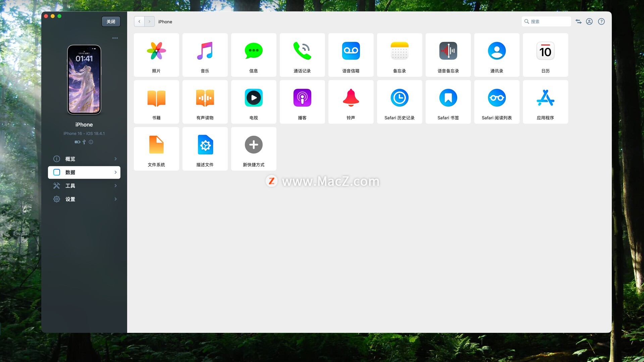Go forward with the navigation arrow
The image size is (644, 362).
(150, 21)
